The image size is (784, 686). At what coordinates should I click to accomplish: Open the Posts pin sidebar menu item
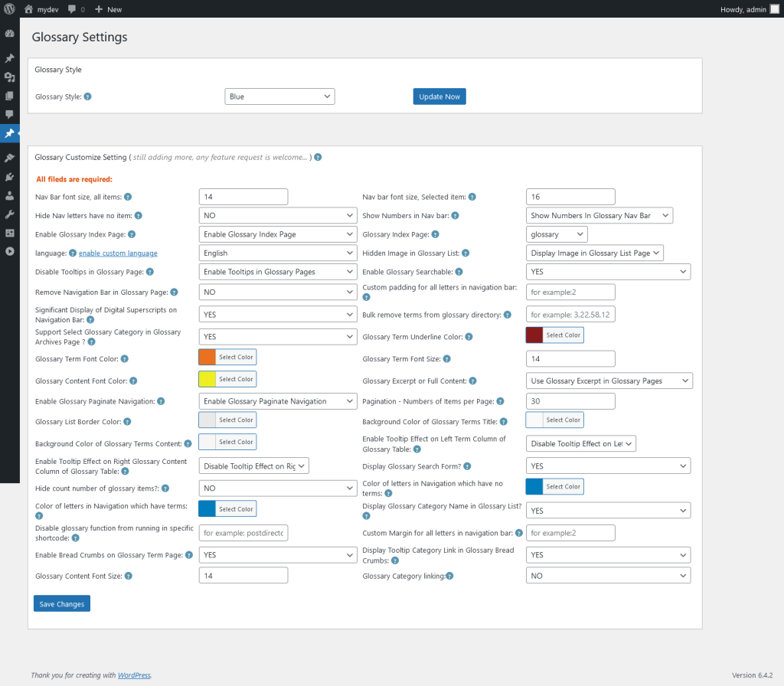pyautogui.click(x=9, y=58)
